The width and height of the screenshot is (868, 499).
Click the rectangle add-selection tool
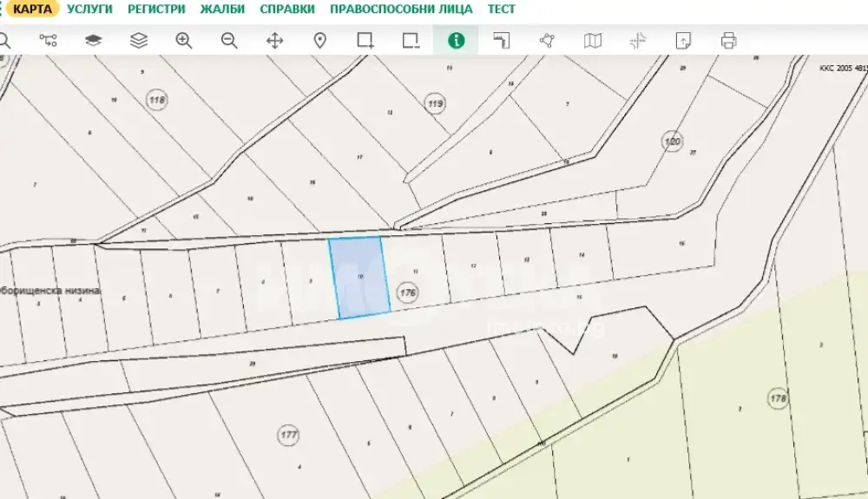pyautogui.click(x=365, y=40)
